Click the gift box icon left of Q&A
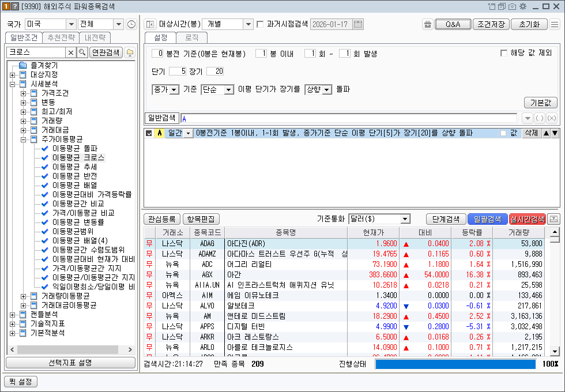This screenshot has width=565, height=392. tap(427, 24)
